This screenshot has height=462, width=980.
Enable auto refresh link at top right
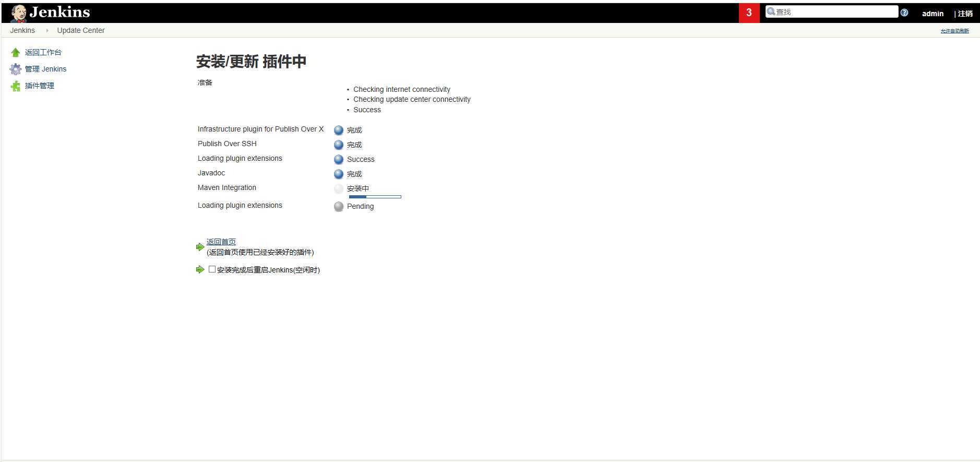[x=954, y=31]
